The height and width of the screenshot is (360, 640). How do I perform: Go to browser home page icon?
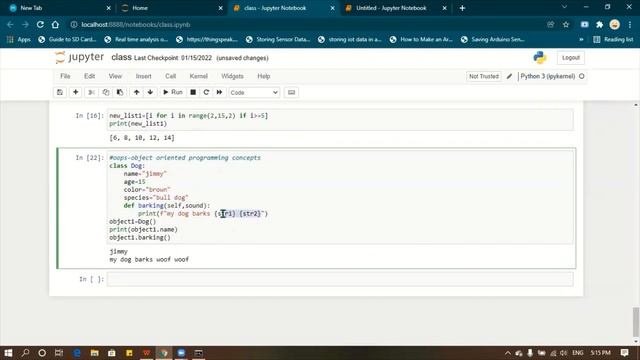point(55,24)
